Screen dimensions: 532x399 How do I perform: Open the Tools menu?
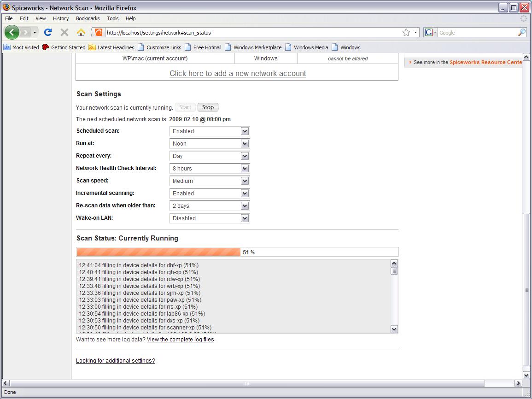click(x=113, y=18)
